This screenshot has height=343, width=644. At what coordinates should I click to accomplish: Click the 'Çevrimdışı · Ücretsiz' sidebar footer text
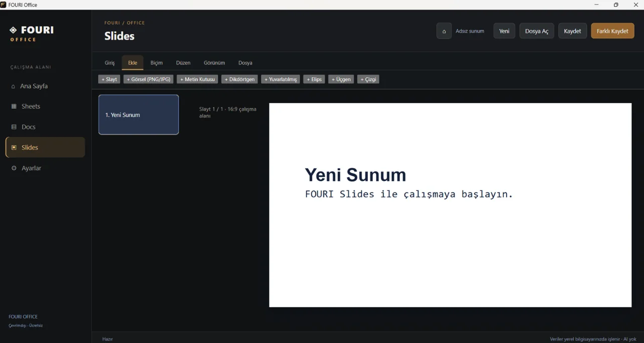26,325
